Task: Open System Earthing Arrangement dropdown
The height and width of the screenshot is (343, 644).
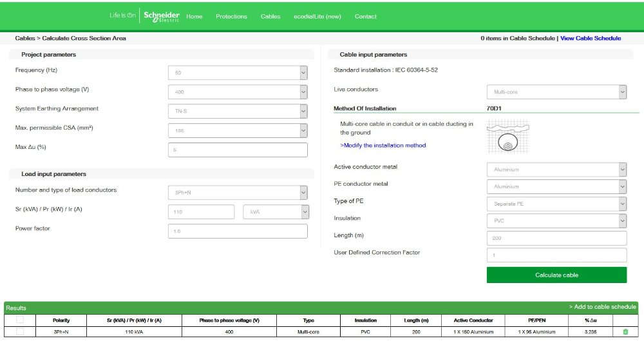Action: (238, 112)
